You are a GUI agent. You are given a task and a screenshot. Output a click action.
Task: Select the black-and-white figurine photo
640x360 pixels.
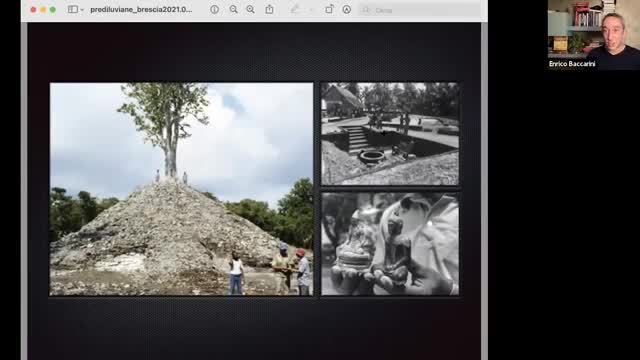[x=390, y=244]
